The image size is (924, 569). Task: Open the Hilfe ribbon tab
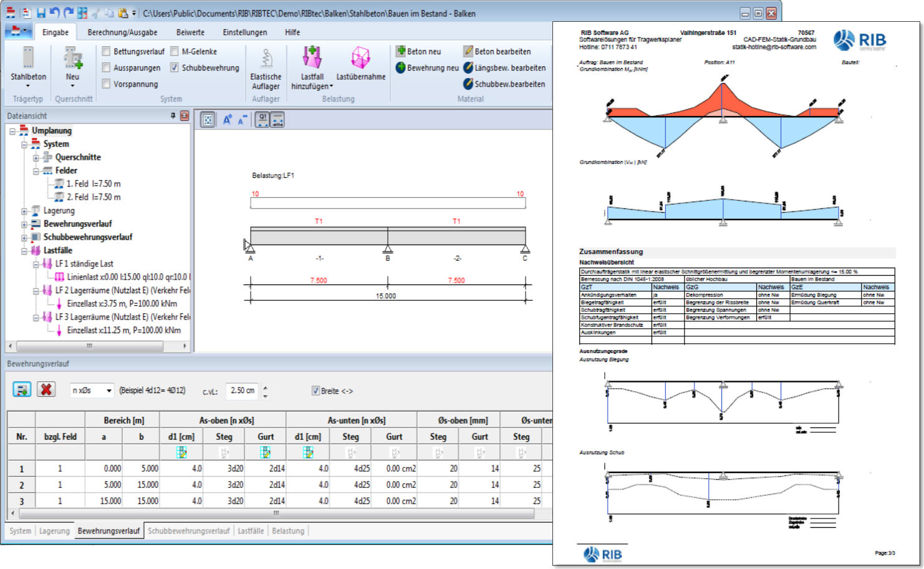click(x=292, y=32)
